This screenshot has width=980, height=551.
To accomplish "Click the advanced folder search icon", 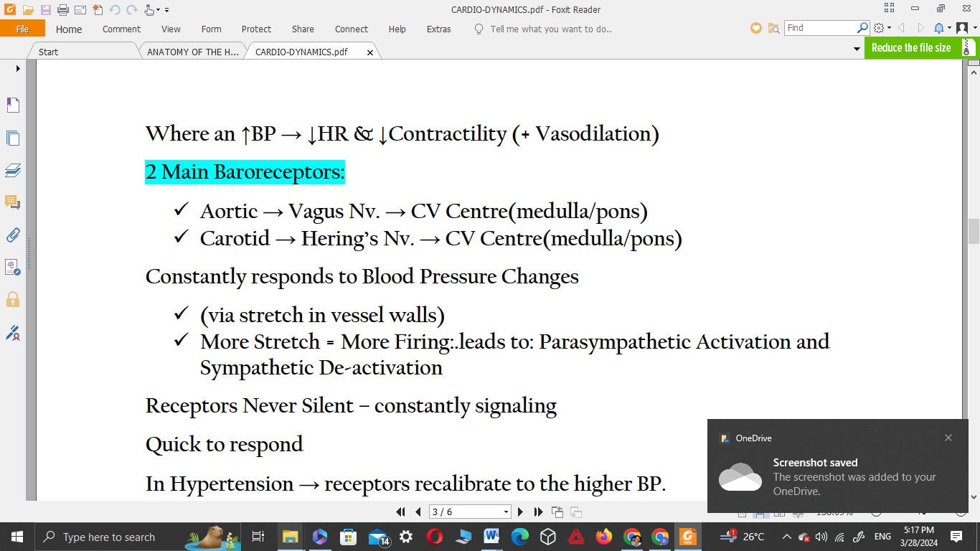I will point(773,28).
